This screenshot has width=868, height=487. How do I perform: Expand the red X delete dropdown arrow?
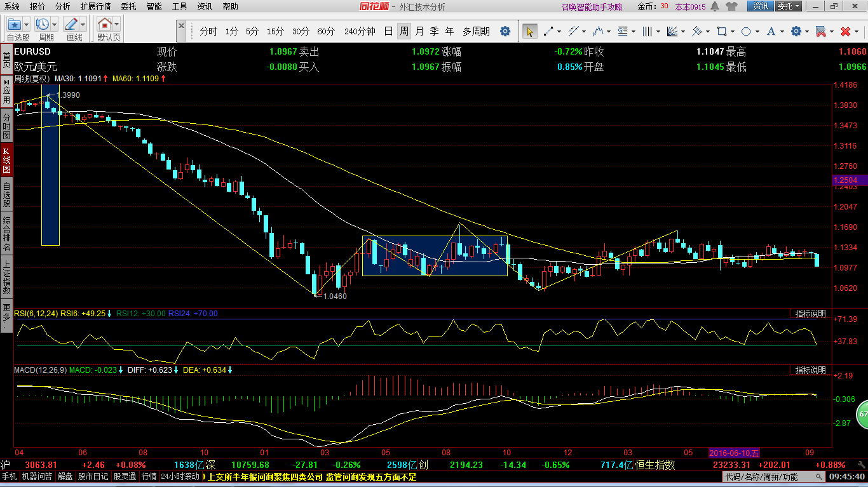coord(856,31)
